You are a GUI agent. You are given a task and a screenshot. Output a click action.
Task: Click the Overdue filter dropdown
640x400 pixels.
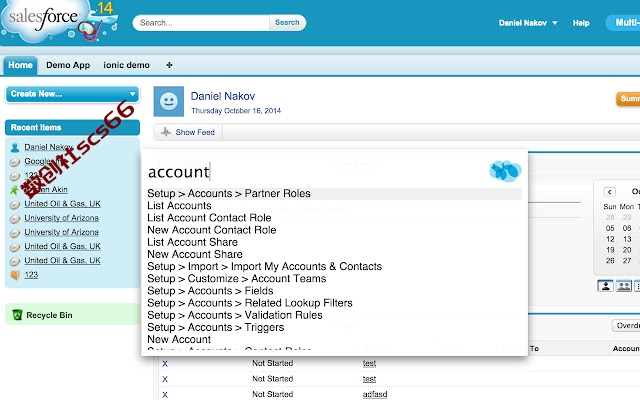(x=626, y=325)
